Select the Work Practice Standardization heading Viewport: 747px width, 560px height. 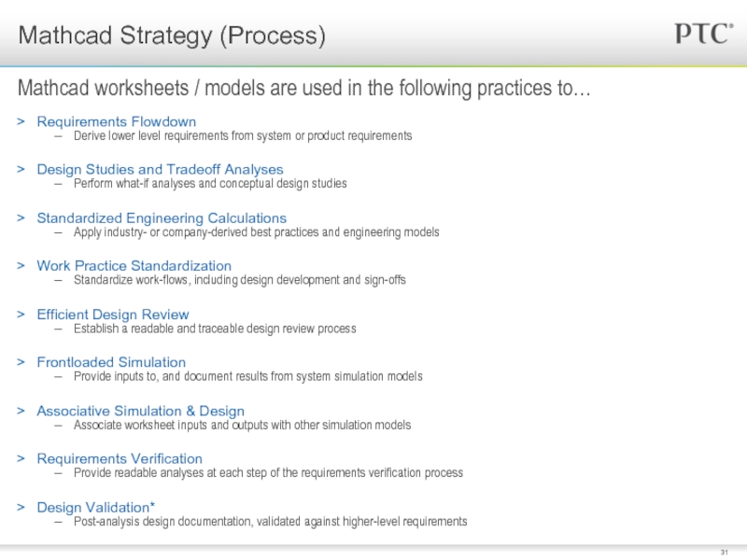(134, 266)
